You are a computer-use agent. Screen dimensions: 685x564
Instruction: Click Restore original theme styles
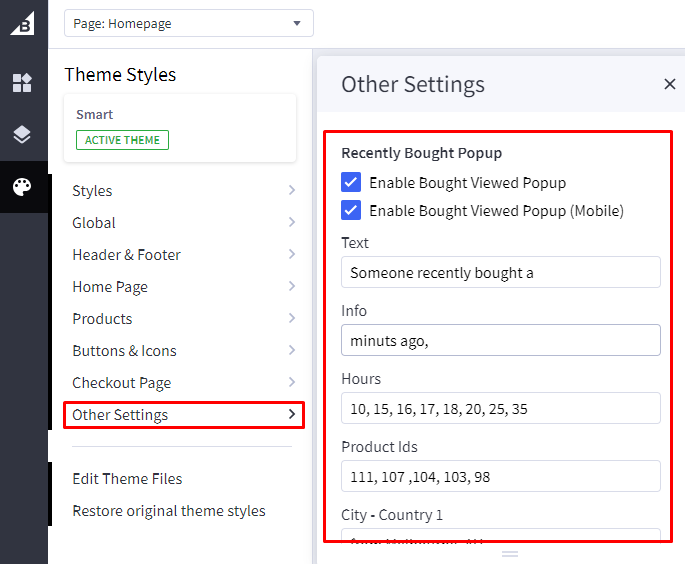[169, 511]
